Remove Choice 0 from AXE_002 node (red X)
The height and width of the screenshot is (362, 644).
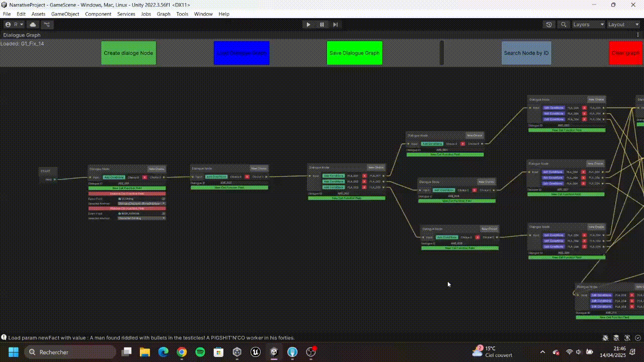(x=247, y=177)
